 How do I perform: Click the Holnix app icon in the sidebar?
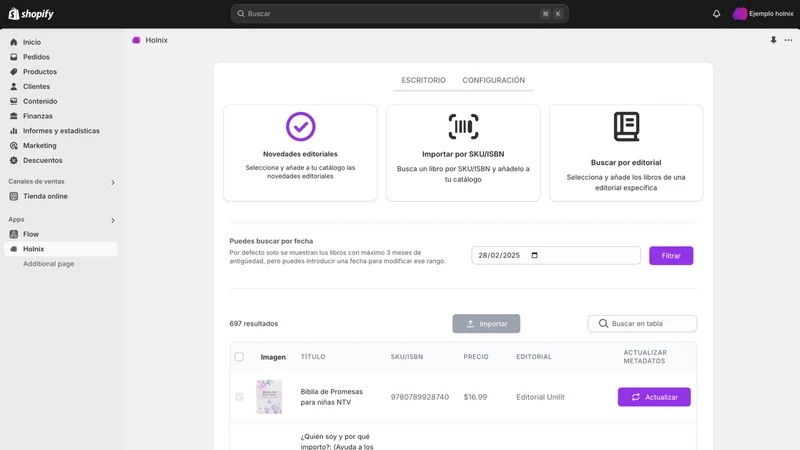[14, 249]
